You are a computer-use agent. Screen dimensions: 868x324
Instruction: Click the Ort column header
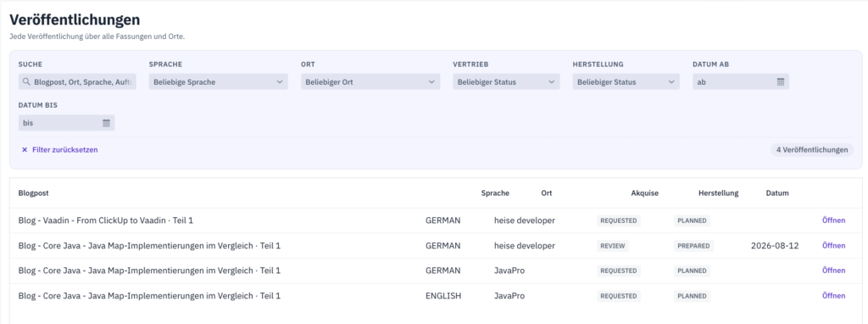pos(547,193)
